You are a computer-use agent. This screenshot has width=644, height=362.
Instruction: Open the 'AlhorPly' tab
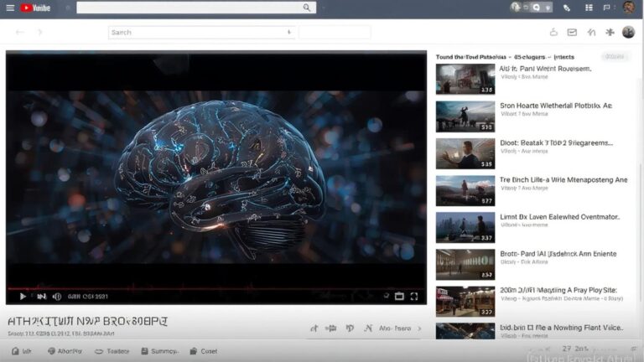65,351
